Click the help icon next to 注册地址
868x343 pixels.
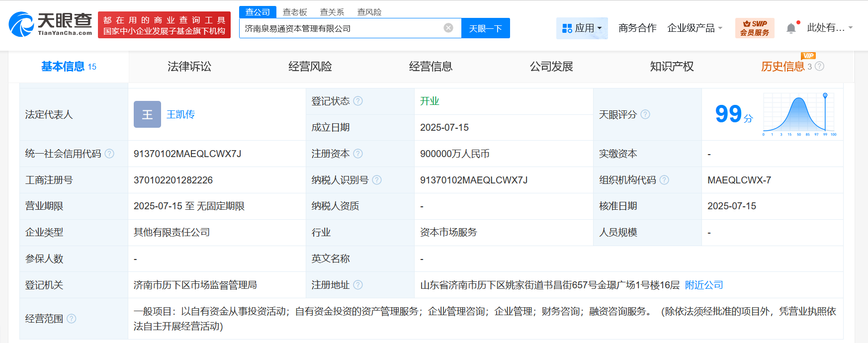coord(358,285)
